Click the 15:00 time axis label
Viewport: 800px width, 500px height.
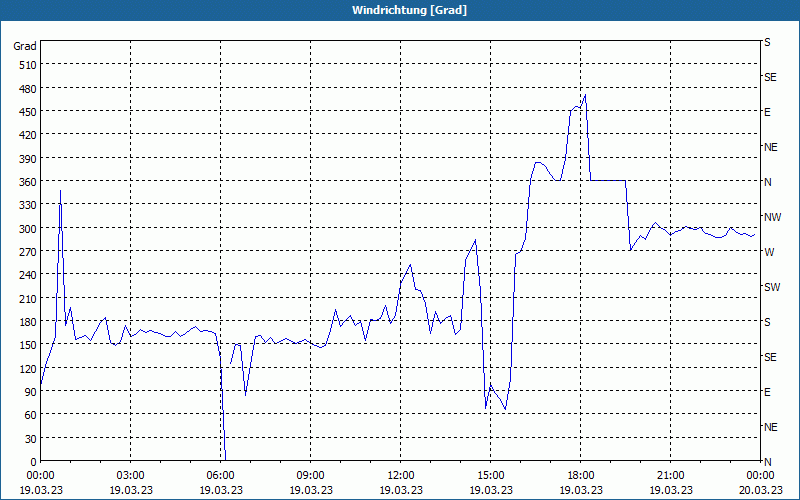tap(491, 476)
